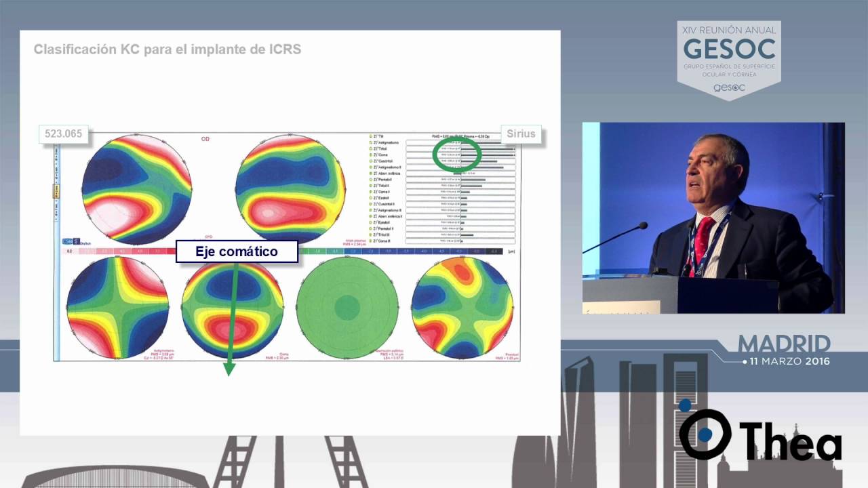The width and height of the screenshot is (868, 488).
Task: Open the top-left OD wavefront map
Action: click(137, 189)
